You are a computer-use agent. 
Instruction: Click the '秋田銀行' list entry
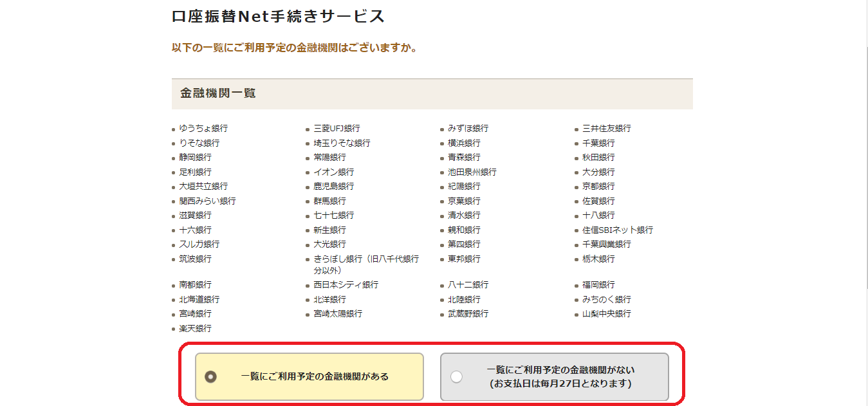pyautogui.click(x=598, y=158)
